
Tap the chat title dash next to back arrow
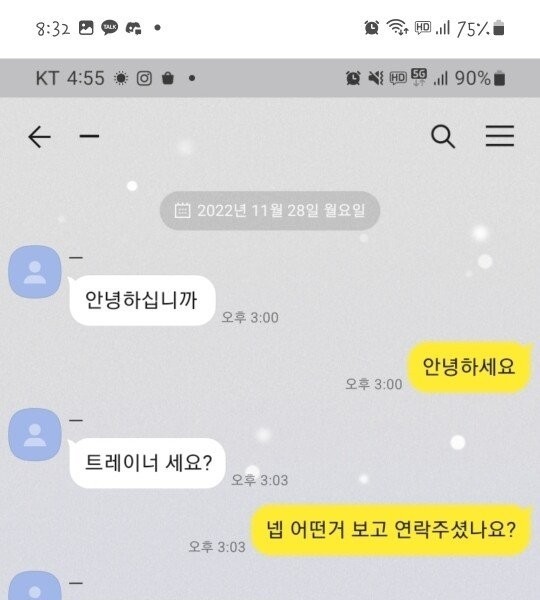(x=89, y=136)
